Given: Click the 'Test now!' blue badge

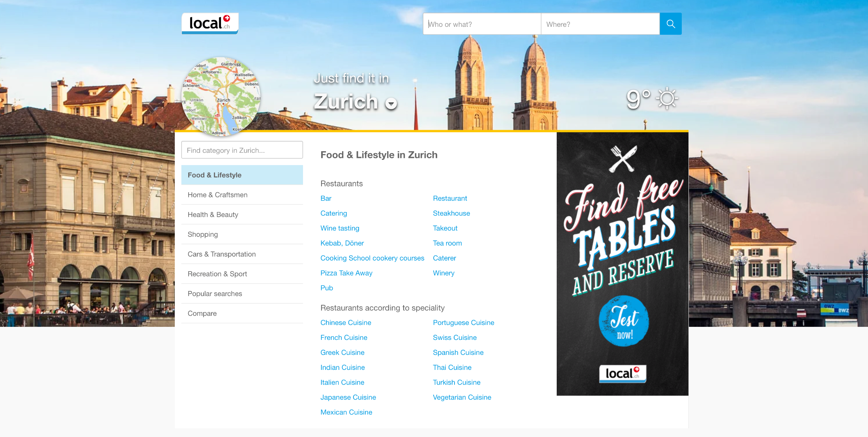Looking at the screenshot, I should [624, 321].
